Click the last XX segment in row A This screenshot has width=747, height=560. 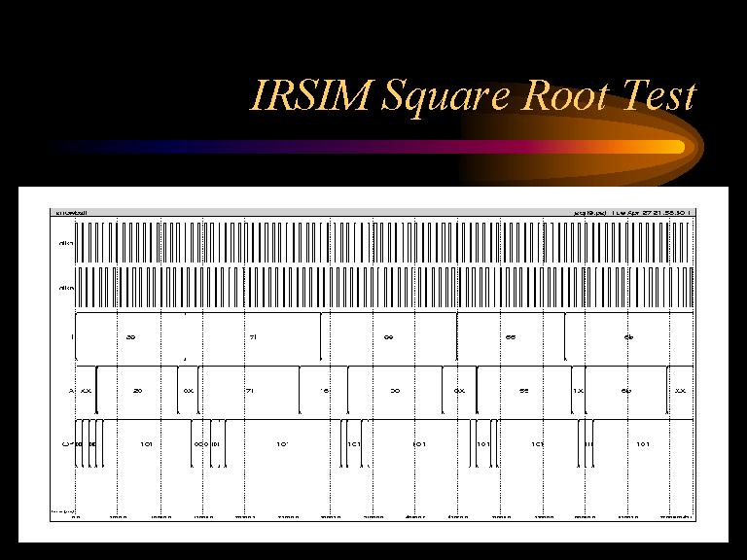680,390
